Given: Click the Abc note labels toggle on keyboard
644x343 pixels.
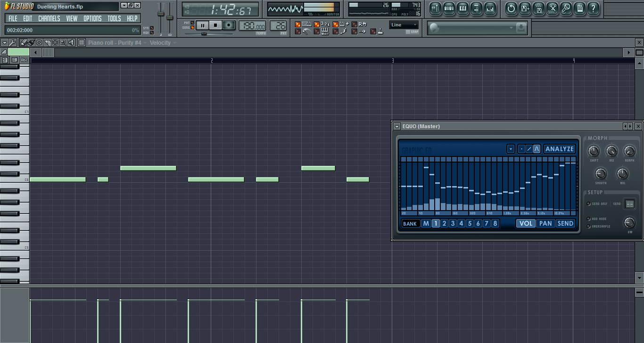Looking at the screenshot, I should pos(24,60).
